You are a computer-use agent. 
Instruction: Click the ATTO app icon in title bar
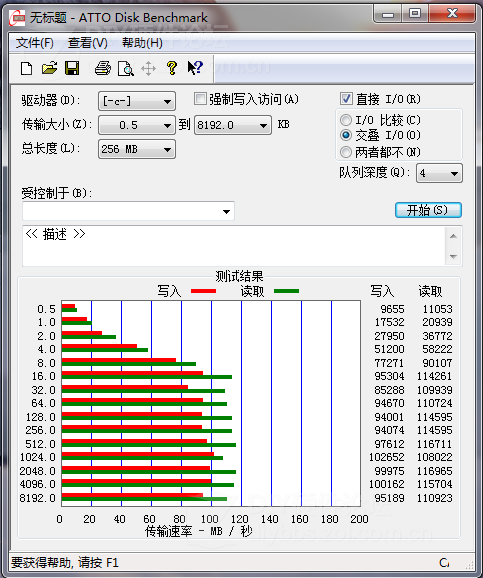click(x=17, y=18)
